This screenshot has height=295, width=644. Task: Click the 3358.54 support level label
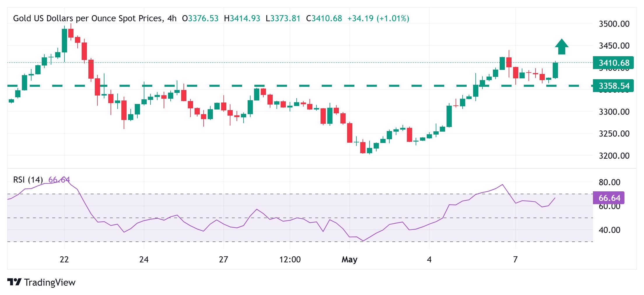(613, 86)
